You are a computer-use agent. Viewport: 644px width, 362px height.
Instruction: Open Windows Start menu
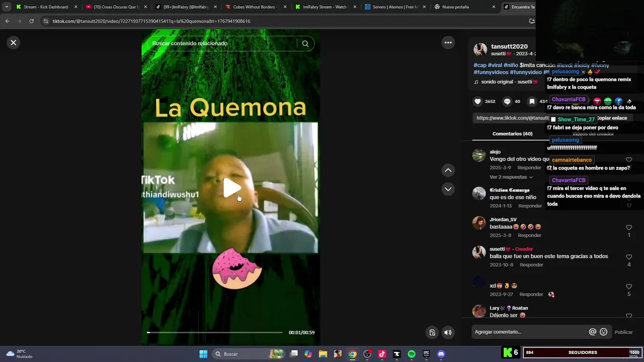(x=203, y=354)
